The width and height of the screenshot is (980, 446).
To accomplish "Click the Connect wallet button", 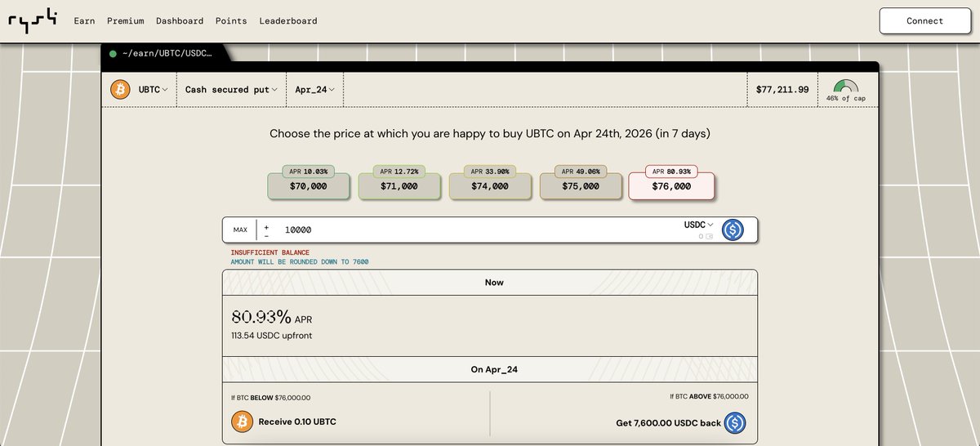I will [924, 21].
